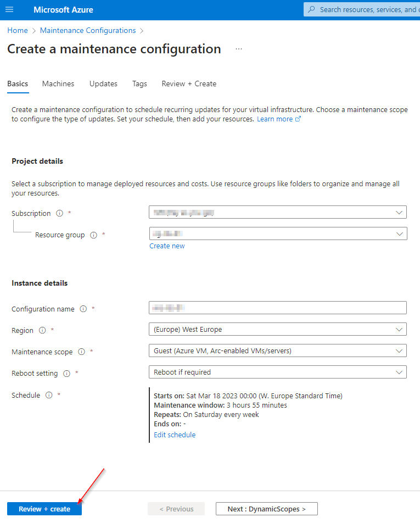Expand the Resource group dropdown
This screenshot has width=420, height=523.
(x=278, y=234)
